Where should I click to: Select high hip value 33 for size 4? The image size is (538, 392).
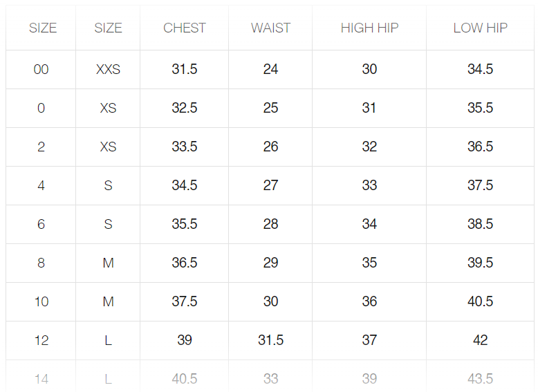point(369,186)
